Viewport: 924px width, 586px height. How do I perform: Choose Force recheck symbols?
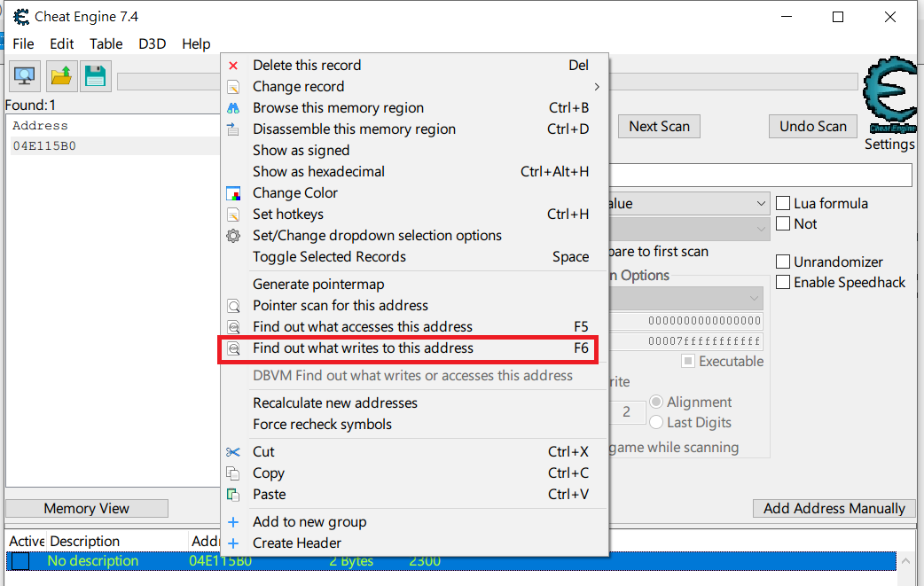click(414, 425)
